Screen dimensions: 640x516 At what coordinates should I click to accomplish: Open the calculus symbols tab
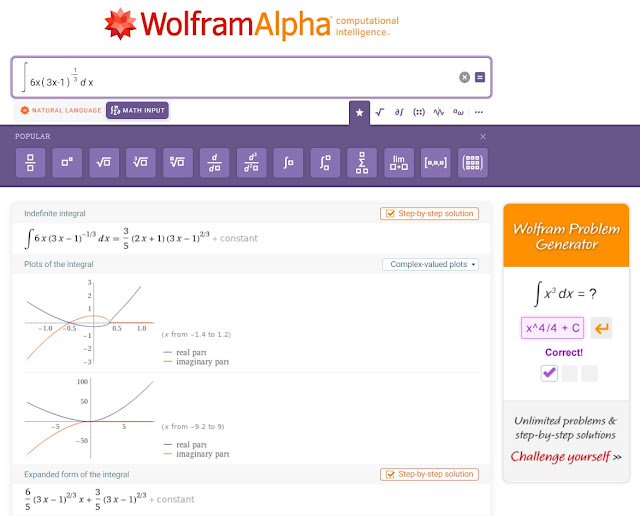click(x=399, y=112)
